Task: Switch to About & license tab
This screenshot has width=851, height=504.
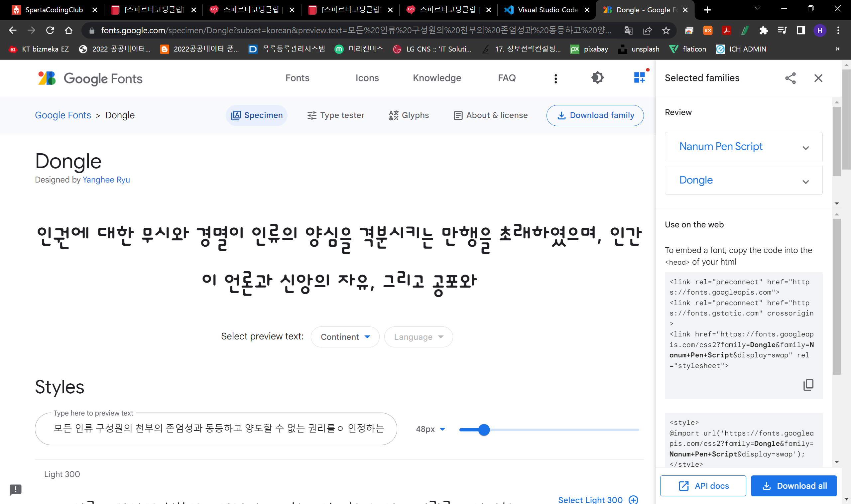Action: [490, 115]
